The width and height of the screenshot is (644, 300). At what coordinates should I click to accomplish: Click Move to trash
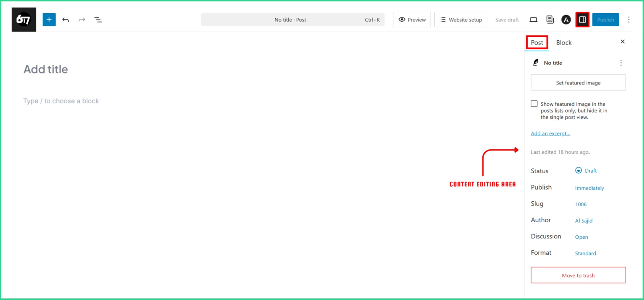click(x=578, y=275)
